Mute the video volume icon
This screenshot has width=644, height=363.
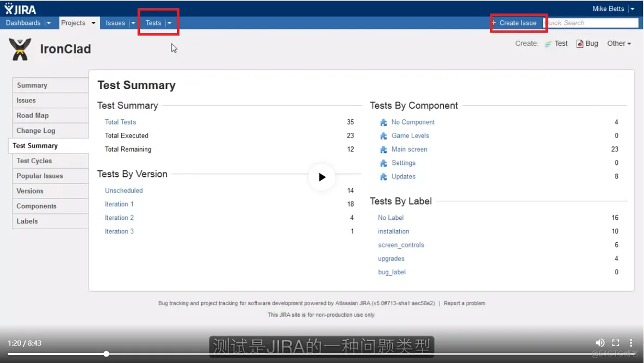pyautogui.click(x=599, y=343)
